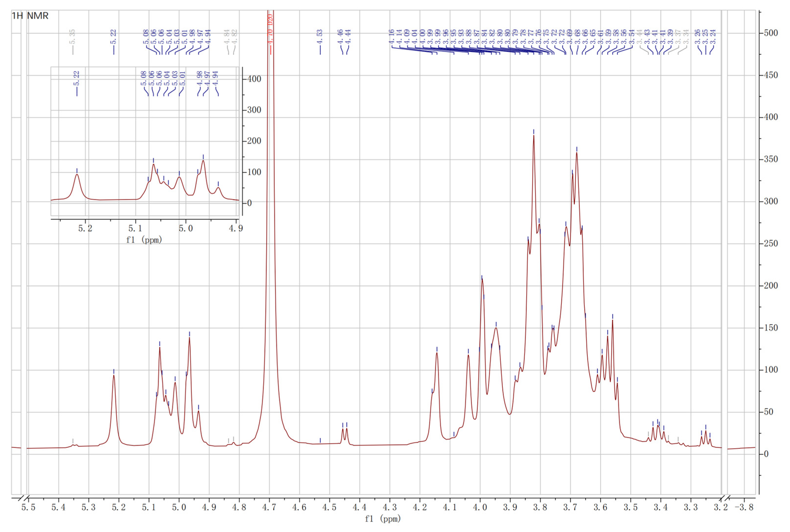Click the inset "f1 (ppm)" axis title

coord(144,240)
